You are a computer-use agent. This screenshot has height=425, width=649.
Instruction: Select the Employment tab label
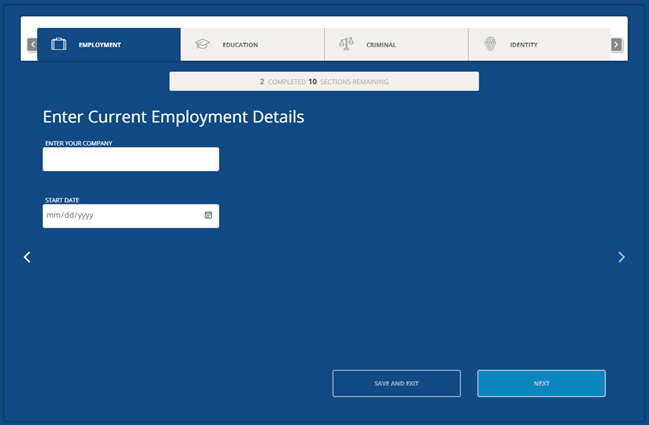coord(100,45)
